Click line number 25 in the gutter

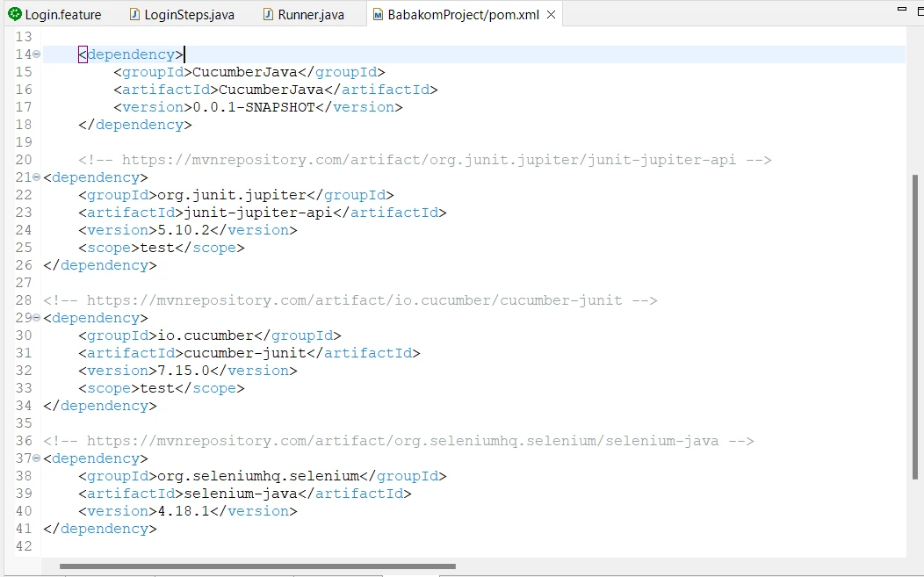coord(22,247)
